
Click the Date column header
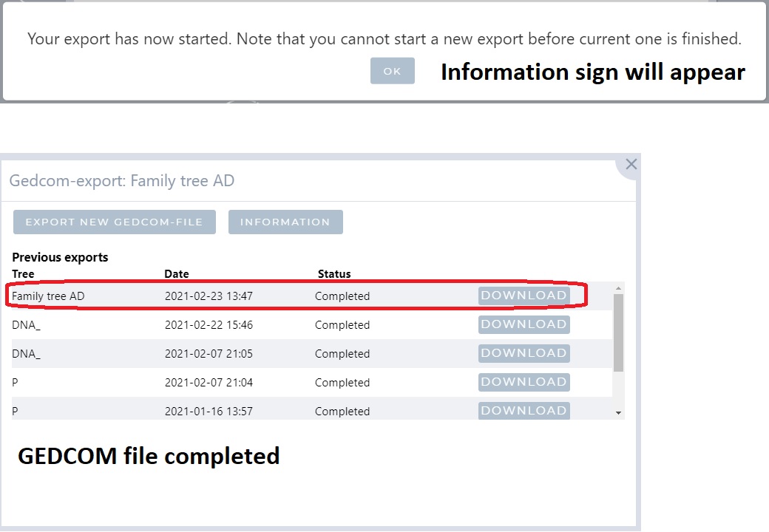(x=177, y=274)
